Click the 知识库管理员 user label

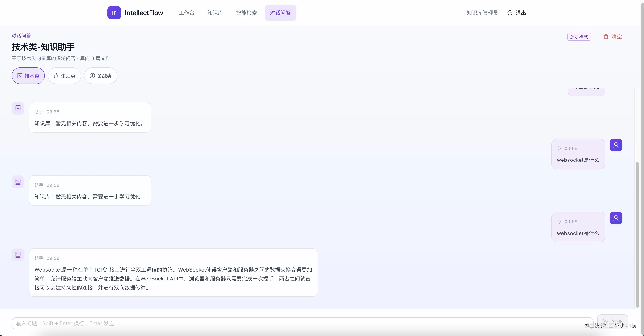(482, 13)
